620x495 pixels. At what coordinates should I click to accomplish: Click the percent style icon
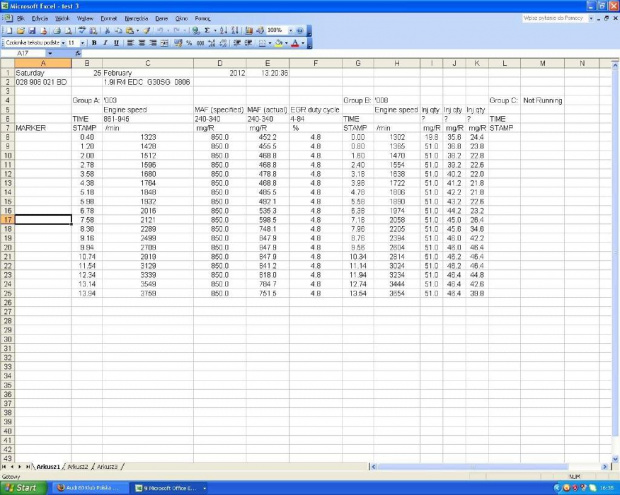click(190, 43)
